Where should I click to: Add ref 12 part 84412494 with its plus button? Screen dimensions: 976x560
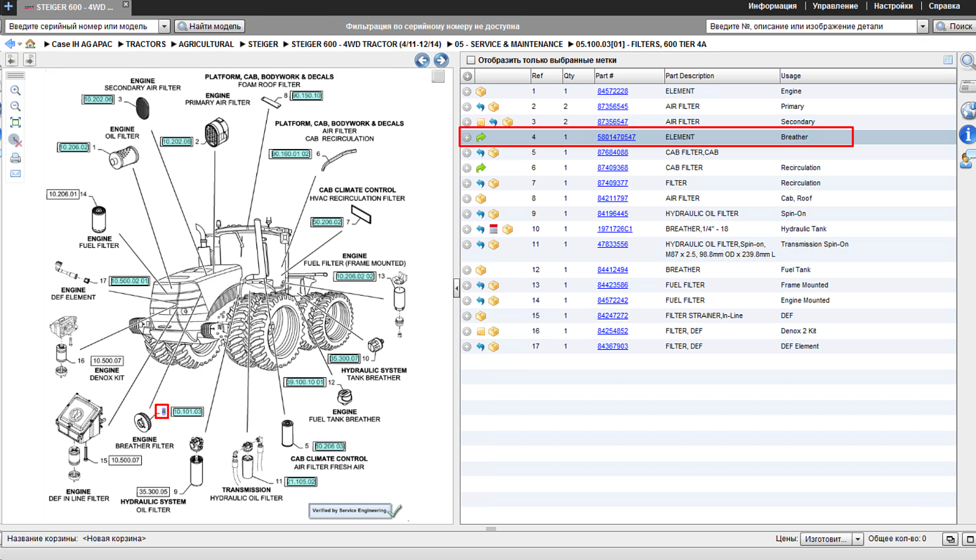pos(467,270)
